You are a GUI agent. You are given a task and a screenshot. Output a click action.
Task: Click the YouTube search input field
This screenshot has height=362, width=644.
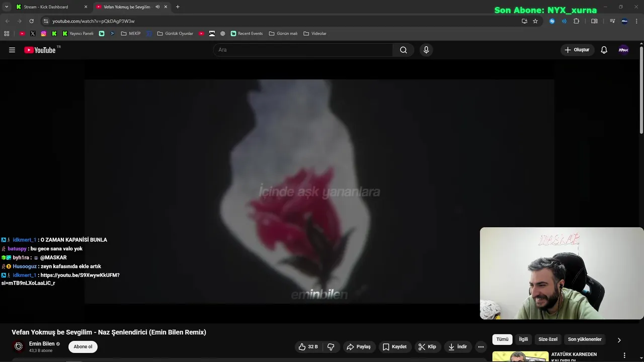(x=303, y=50)
